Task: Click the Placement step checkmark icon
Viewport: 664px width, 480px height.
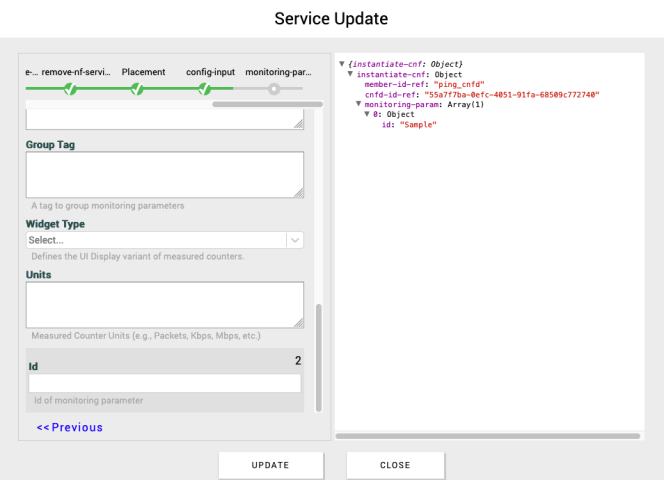Action: pyautogui.click(x=137, y=89)
